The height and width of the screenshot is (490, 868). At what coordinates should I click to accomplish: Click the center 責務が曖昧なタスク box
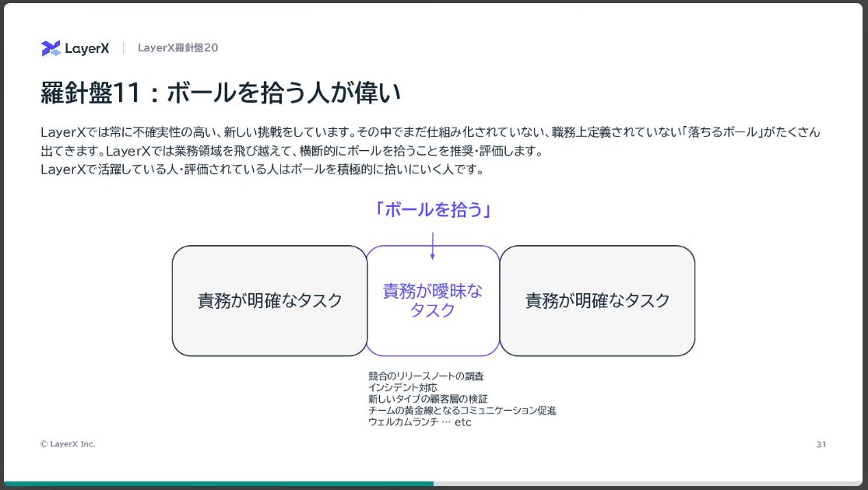(433, 300)
